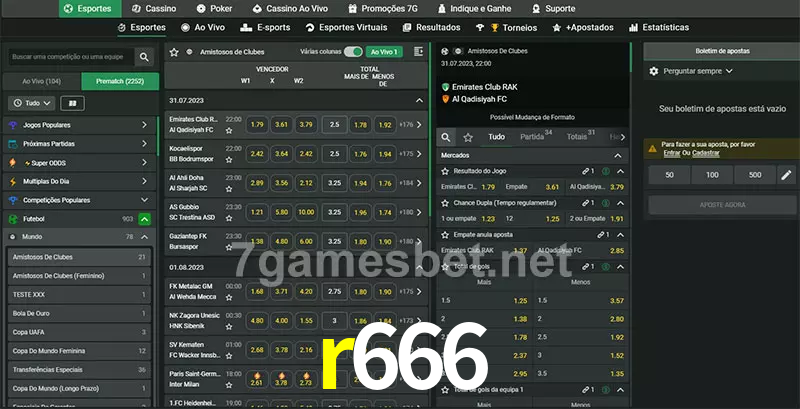Set quick stake to 50
Screen dimensions: 800x409
click(669, 175)
